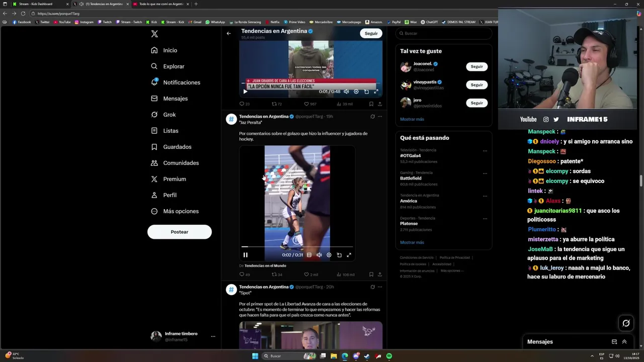644x362 pixels.
Task: Share the Grabois video post
Action: click(380, 104)
